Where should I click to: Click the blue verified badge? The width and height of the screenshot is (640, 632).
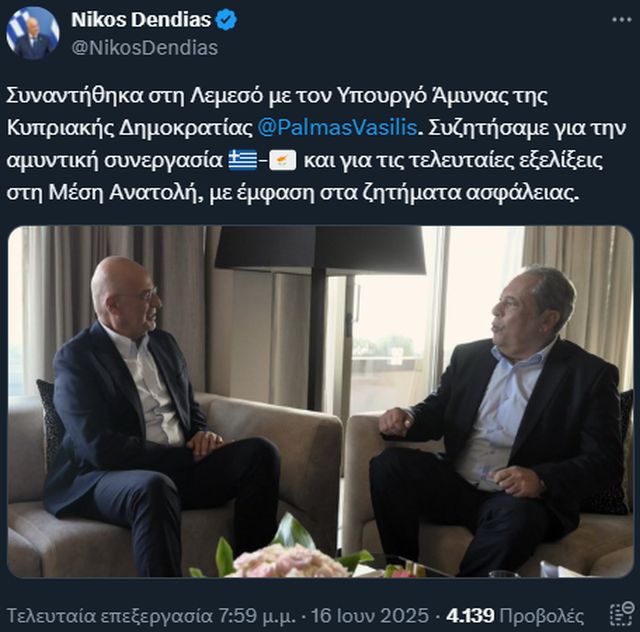coord(226,20)
